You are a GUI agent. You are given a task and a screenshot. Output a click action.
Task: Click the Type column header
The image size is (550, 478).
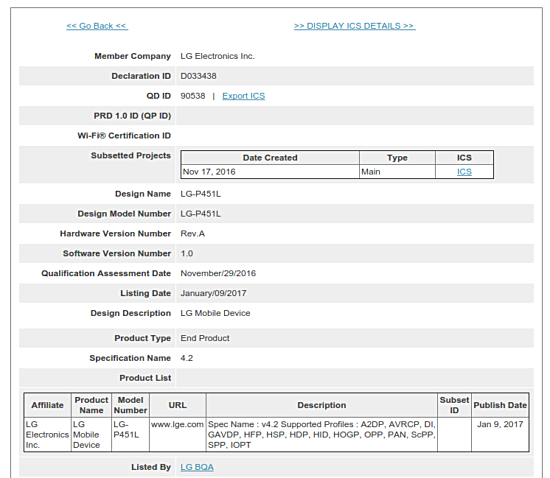pos(397,158)
